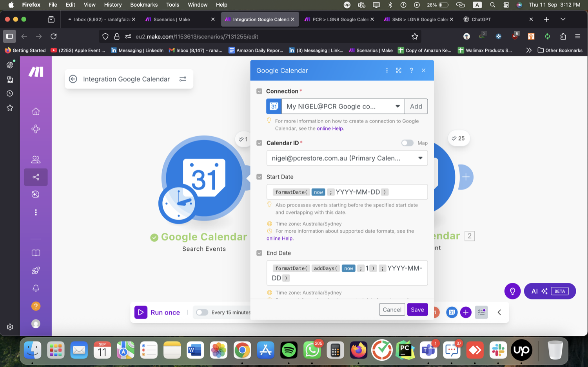Click the End Date formula input field
The image size is (588, 367).
coord(347,273)
